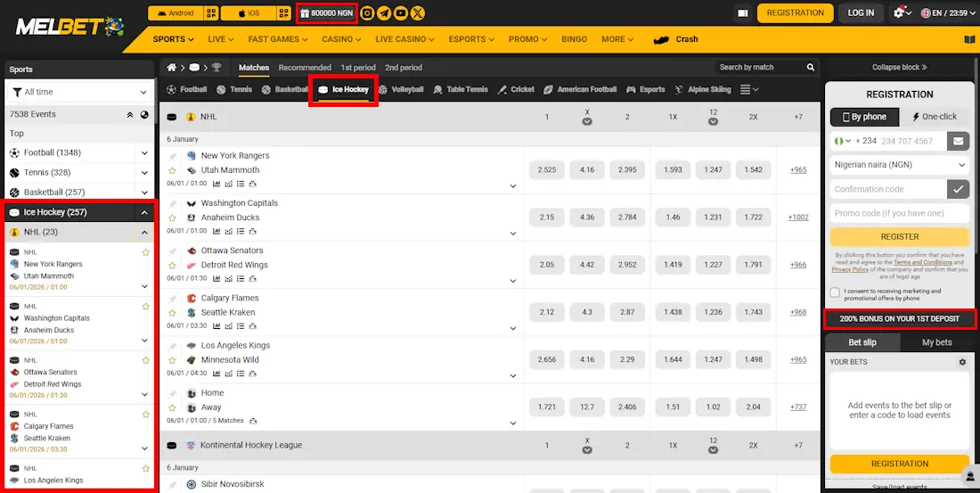Pin the New York Rangers match
980x493 pixels.
coord(173,155)
